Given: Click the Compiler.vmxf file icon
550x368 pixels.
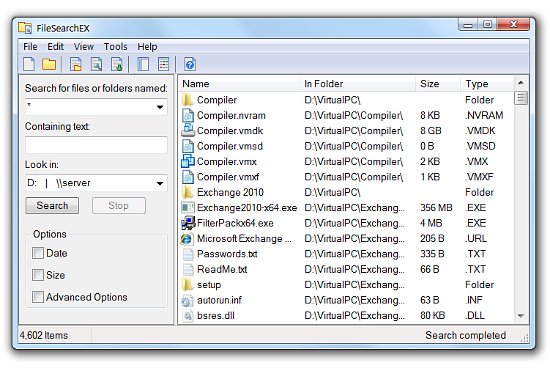Looking at the screenshot, I should (188, 177).
